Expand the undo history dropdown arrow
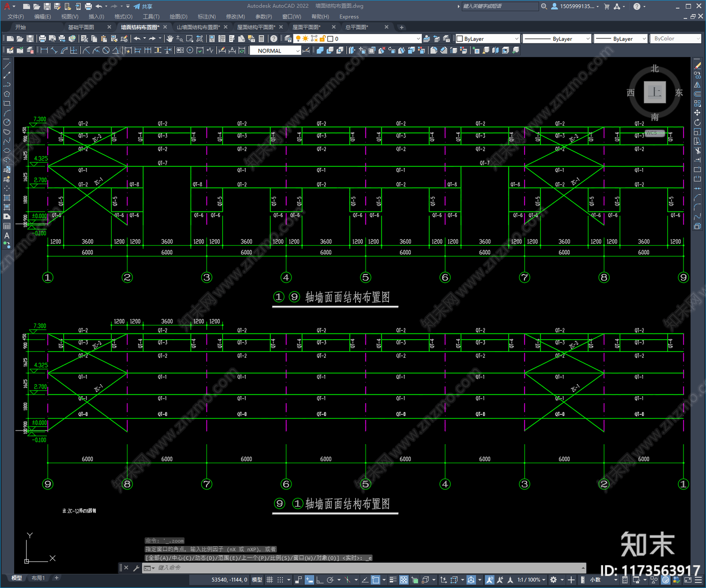The width and height of the screenshot is (706, 588). click(144, 39)
